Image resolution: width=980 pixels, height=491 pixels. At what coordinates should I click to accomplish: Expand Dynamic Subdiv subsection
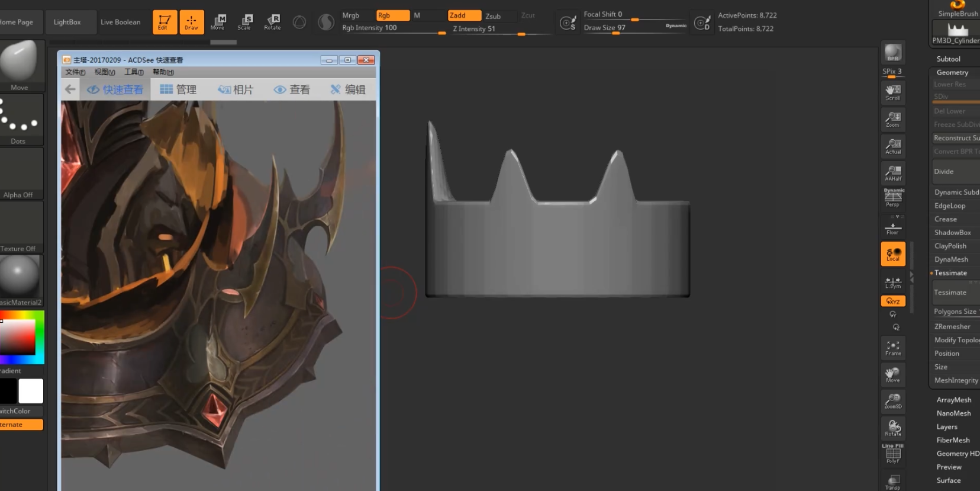[956, 192]
